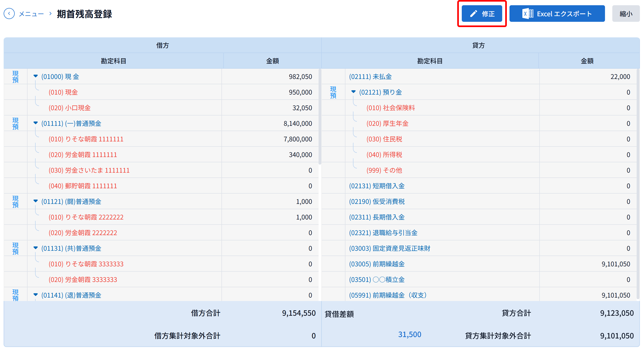
Task: Collapse the (01141) (退)普通預金 row
Action: pos(35,295)
